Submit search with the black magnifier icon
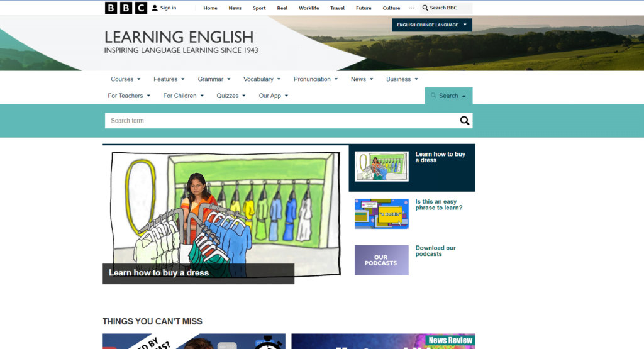 [465, 121]
